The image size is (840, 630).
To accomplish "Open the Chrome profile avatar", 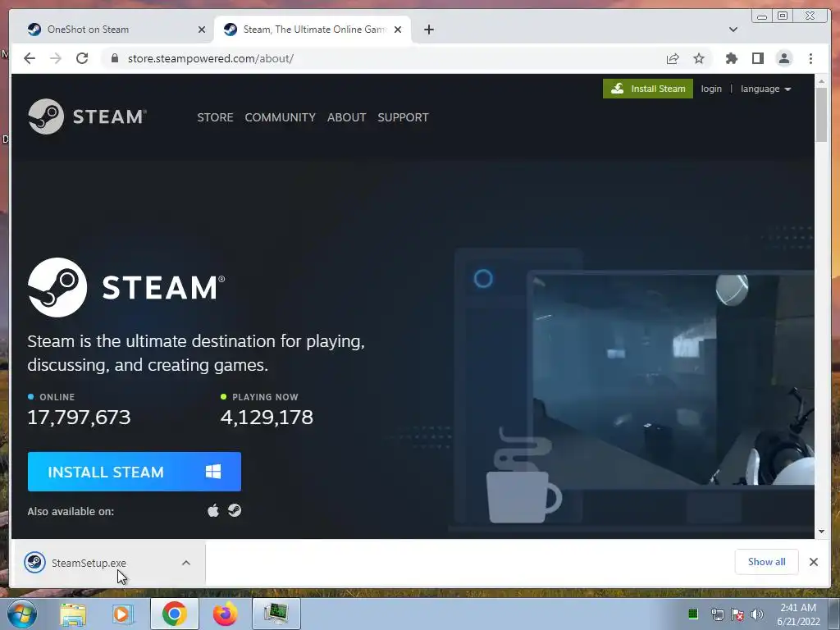I will pyautogui.click(x=783, y=58).
